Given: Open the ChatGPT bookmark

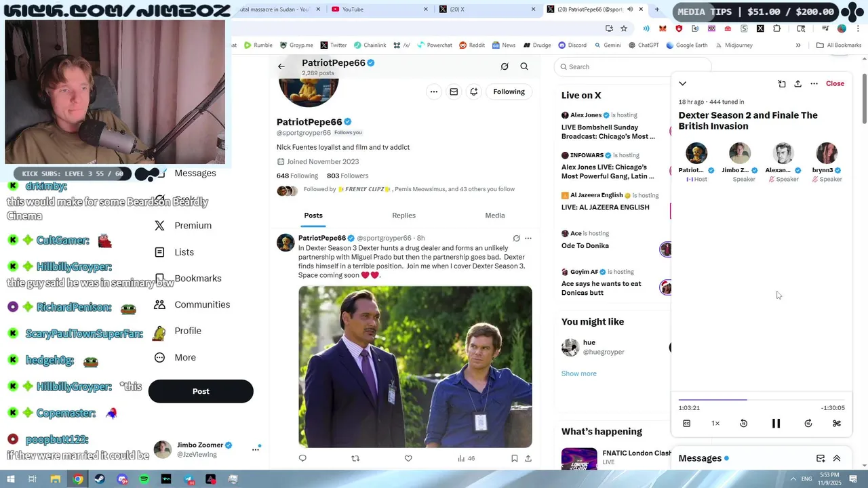Looking at the screenshot, I should (644, 45).
